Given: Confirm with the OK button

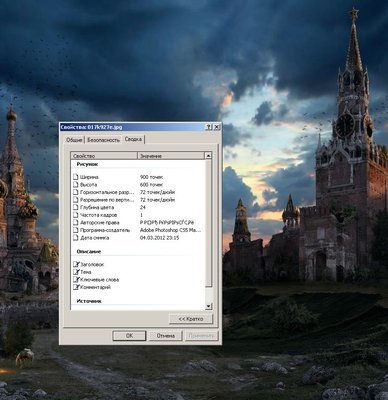Looking at the screenshot, I should tap(129, 336).
